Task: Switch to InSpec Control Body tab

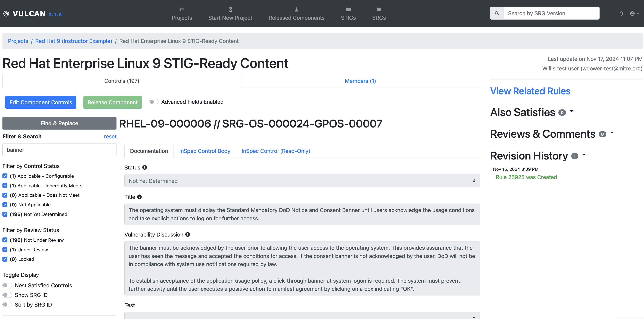Action: coord(205,151)
